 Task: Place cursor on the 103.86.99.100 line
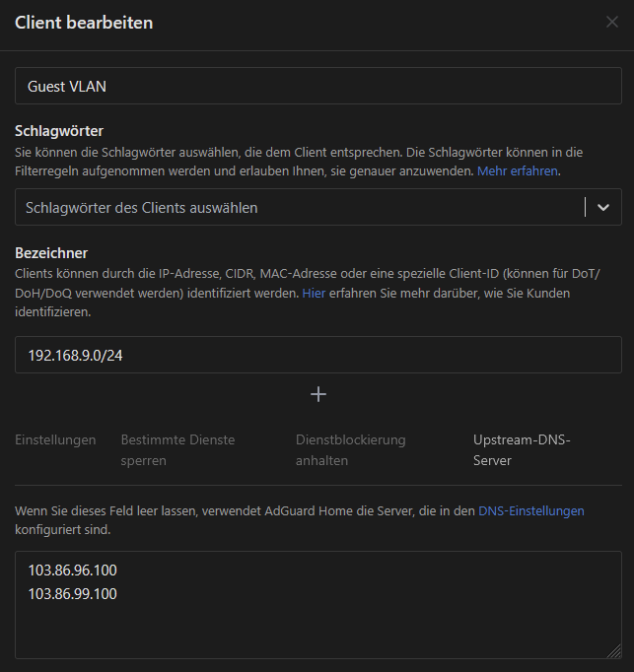(73, 593)
